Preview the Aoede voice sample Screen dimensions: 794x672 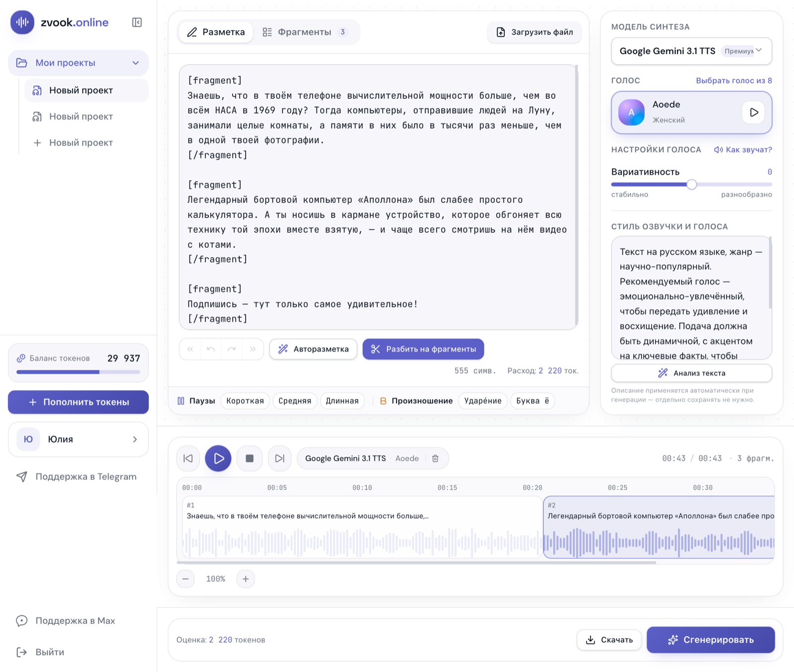(x=754, y=113)
